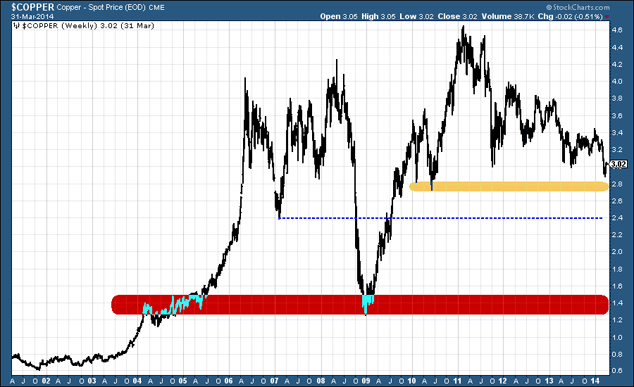This screenshot has width=634, height=387.
Task: Click the 4.2 price axis label
Action: [x=617, y=64]
